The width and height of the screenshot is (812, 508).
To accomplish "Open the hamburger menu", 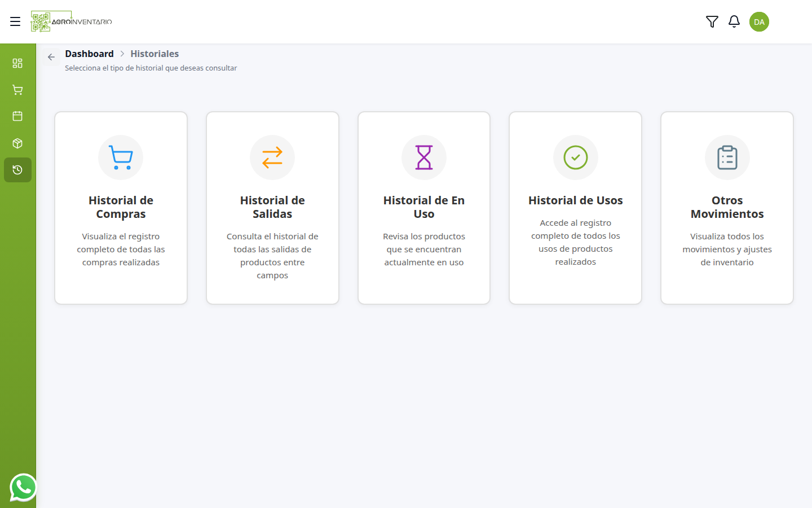I will [x=15, y=21].
